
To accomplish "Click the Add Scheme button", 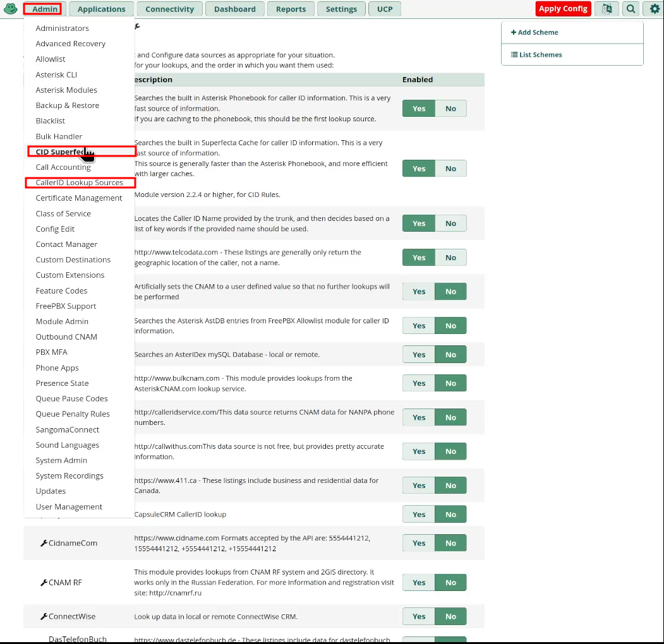I will pos(572,32).
